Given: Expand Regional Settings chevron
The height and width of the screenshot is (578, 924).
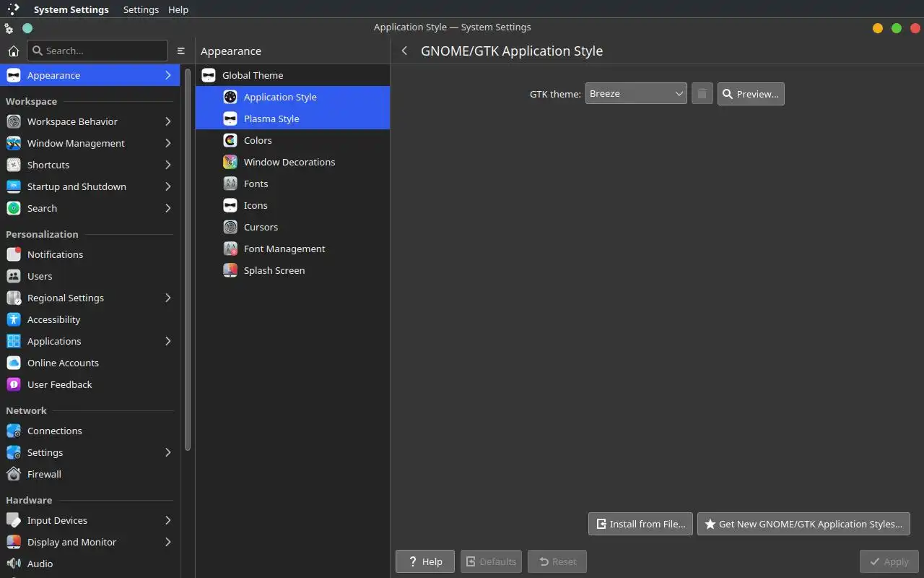Looking at the screenshot, I should (x=167, y=298).
